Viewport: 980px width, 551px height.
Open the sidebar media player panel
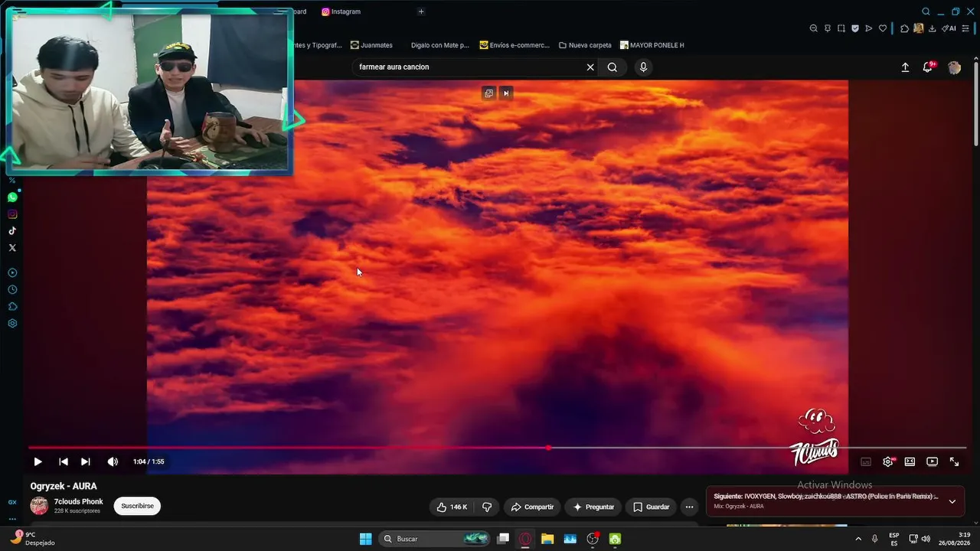point(12,273)
